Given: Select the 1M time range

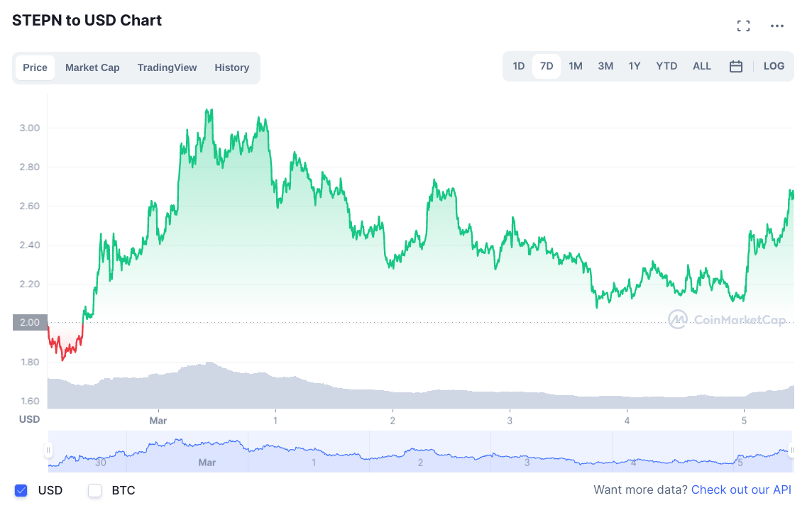Looking at the screenshot, I should [x=576, y=66].
